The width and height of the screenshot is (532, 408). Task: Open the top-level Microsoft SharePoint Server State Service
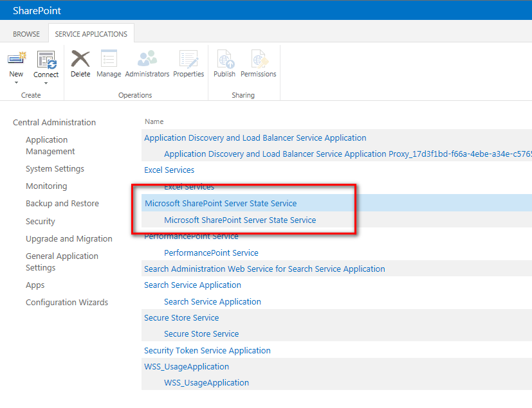[221, 203]
